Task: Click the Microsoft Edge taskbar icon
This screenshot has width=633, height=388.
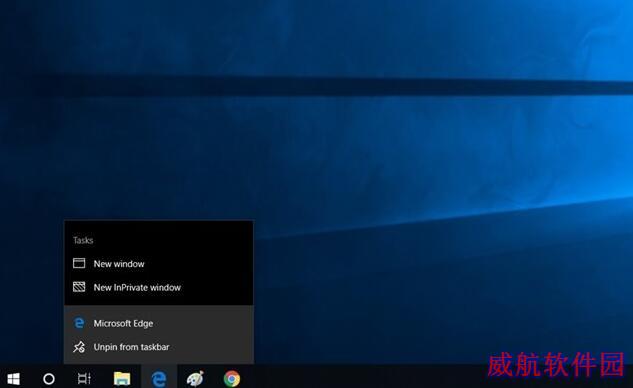Action: [x=159, y=379]
